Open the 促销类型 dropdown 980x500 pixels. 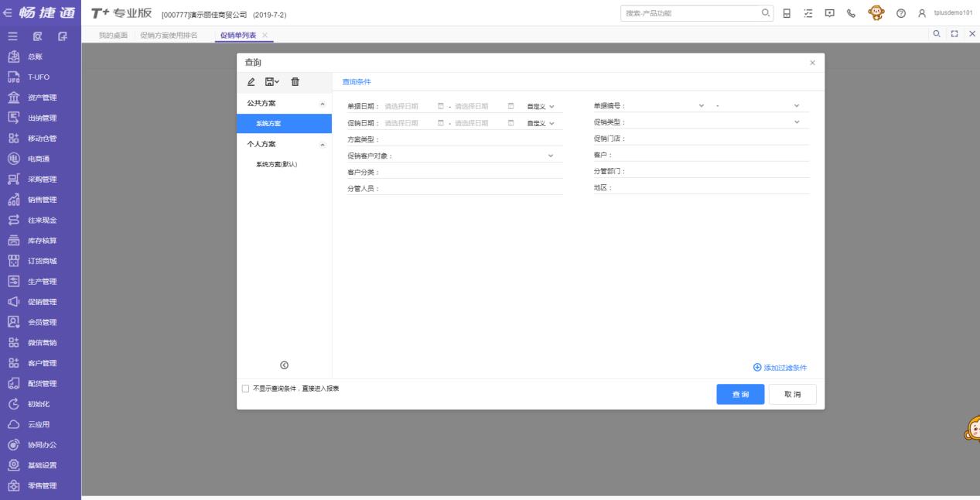(797, 122)
